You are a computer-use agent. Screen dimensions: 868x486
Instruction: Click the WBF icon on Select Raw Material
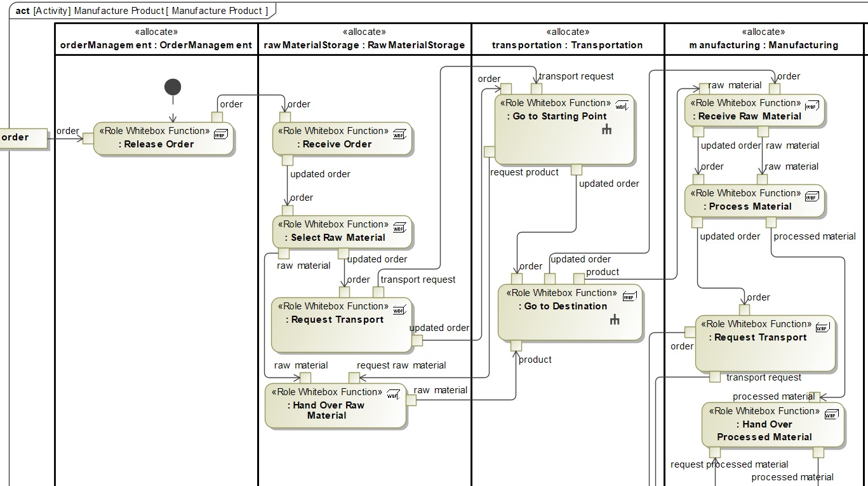pyautogui.click(x=399, y=227)
